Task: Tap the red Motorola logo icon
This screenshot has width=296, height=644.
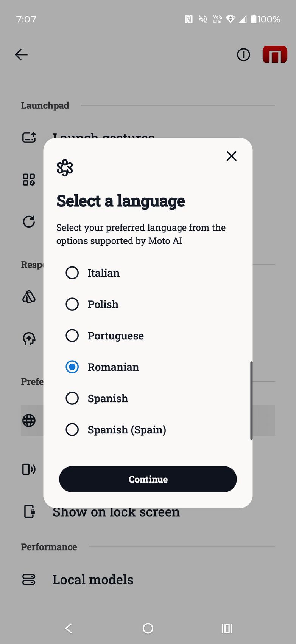Action: point(275,55)
